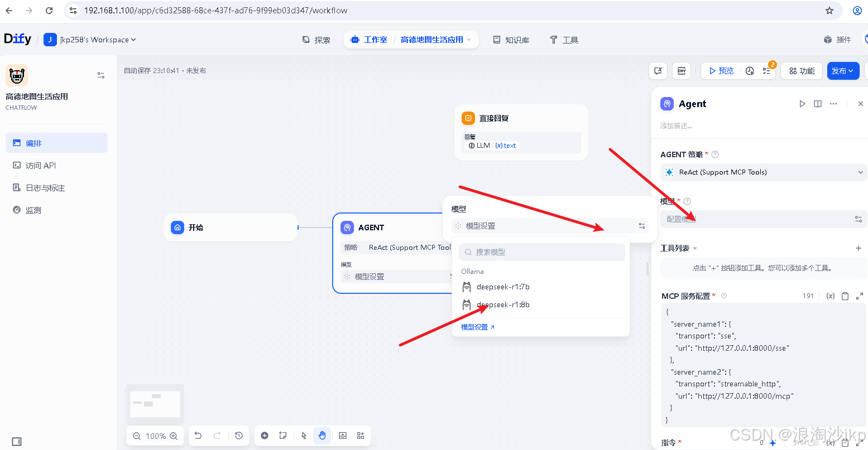Switch to pointer mode
868x450 pixels.
pos(304,436)
